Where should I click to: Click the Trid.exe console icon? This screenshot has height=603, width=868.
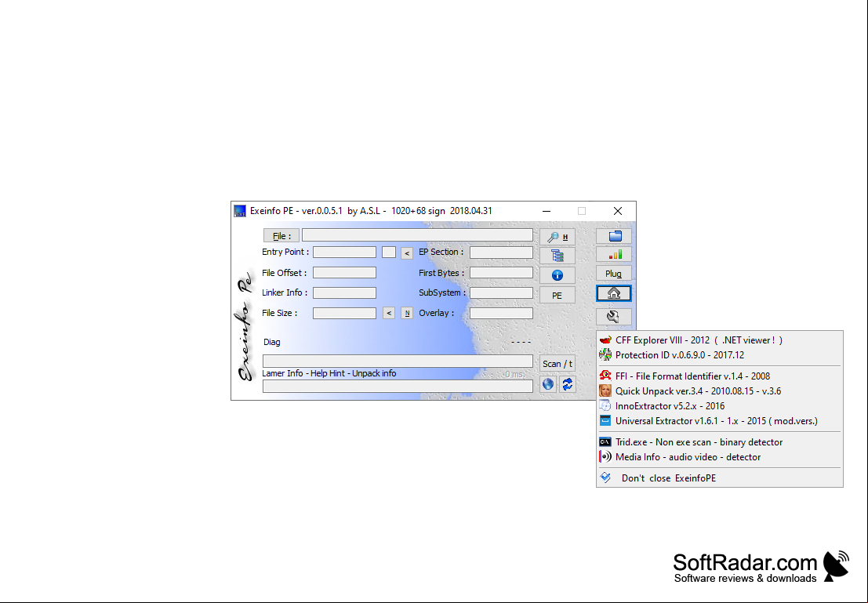coord(605,442)
